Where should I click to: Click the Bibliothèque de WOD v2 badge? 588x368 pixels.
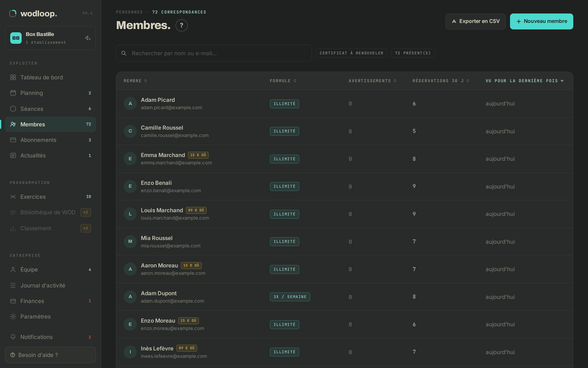[86, 212]
